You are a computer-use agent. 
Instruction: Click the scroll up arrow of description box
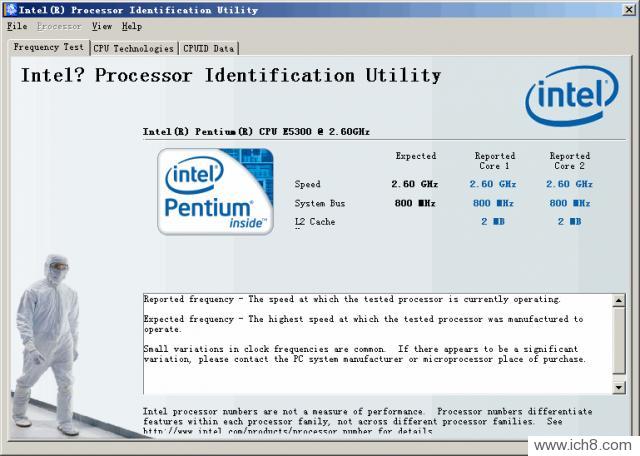(619, 300)
